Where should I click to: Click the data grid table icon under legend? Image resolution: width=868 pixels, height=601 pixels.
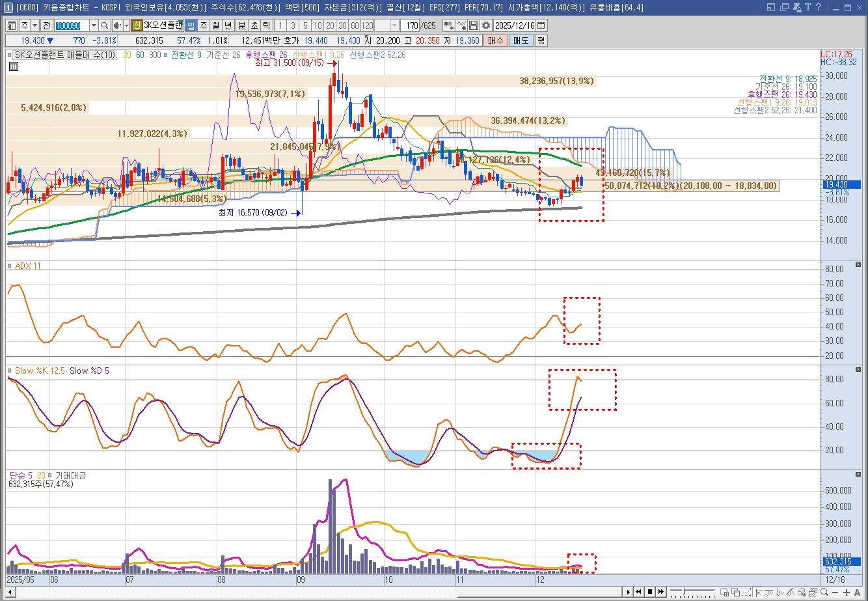point(14,66)
